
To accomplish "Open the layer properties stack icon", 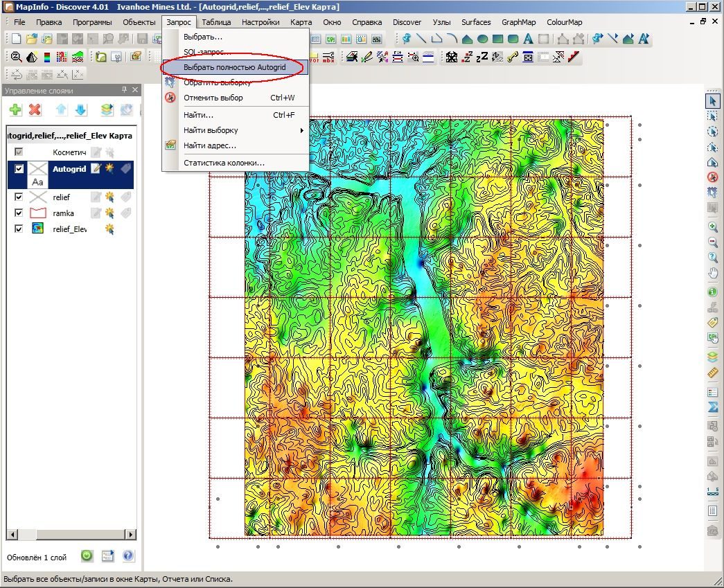I will (107, 109).
